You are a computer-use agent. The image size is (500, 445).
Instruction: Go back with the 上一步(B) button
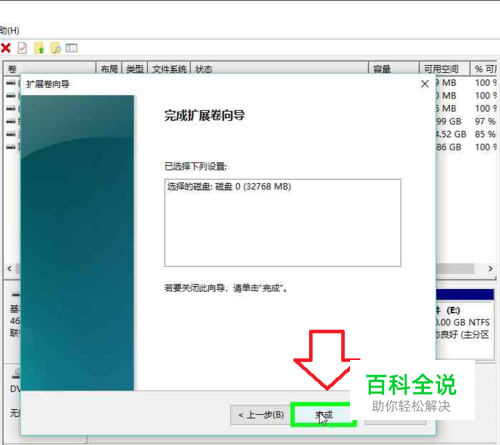(261, 415)
